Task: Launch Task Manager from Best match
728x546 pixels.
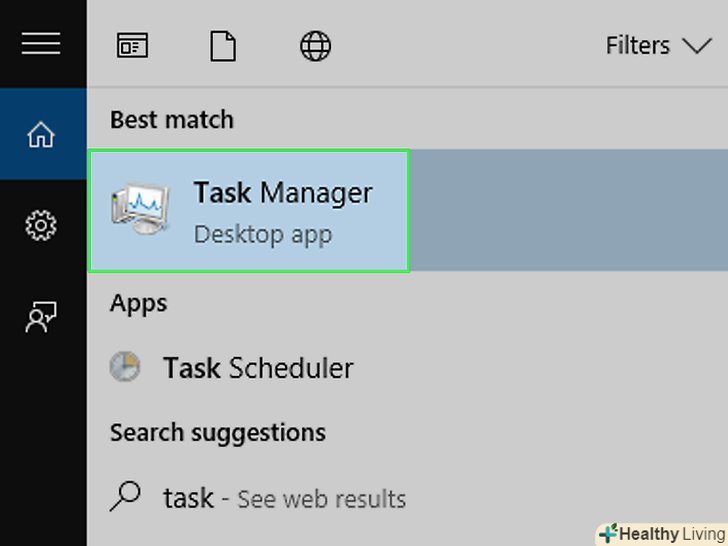Action: [282, 193]
